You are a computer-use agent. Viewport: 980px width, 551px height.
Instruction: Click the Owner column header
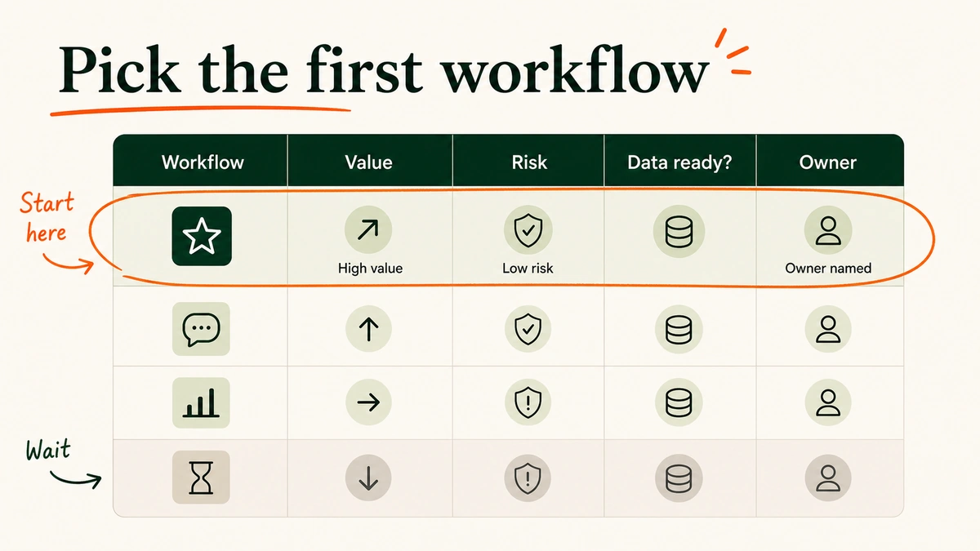point(828,162)
